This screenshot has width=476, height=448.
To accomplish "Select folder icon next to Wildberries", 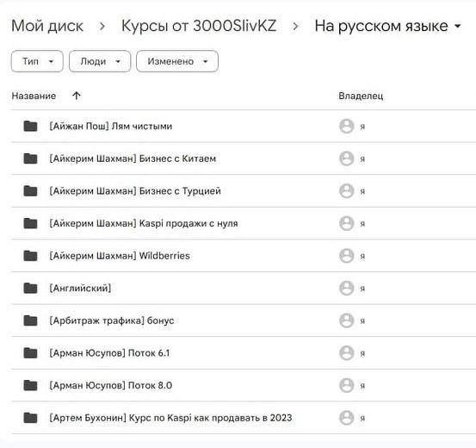I will (30, 256).
